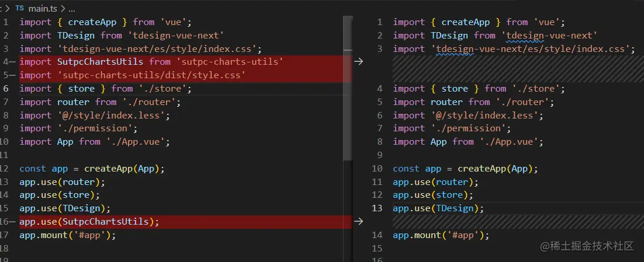The image size is (644, 262).
Task: Click left pane './permission' import line
Action: [78, 128]
